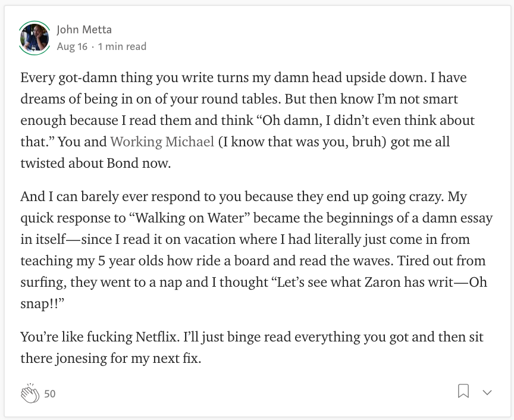Open the more options chevron beside bookmark
514x420 pixels.
[487, 393]
